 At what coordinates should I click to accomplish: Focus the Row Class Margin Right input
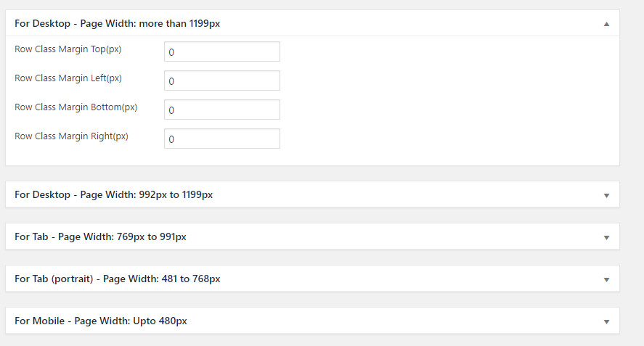pos(222,139)
